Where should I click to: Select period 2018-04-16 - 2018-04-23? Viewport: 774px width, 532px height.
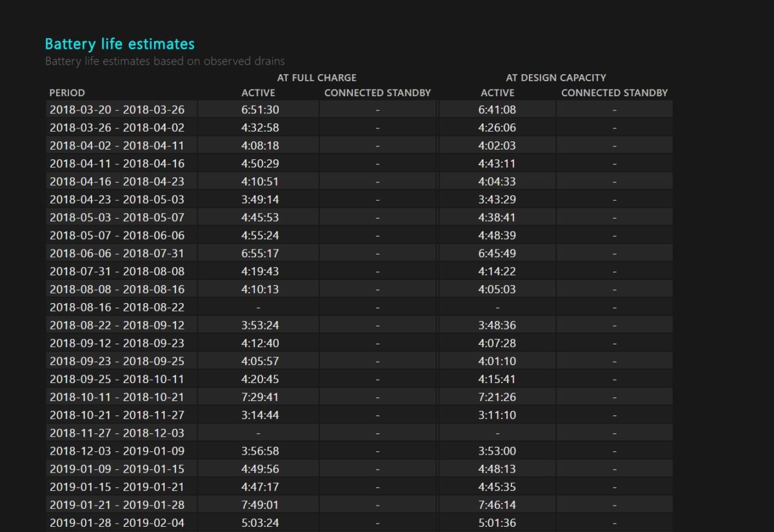[x=117, y=182]
